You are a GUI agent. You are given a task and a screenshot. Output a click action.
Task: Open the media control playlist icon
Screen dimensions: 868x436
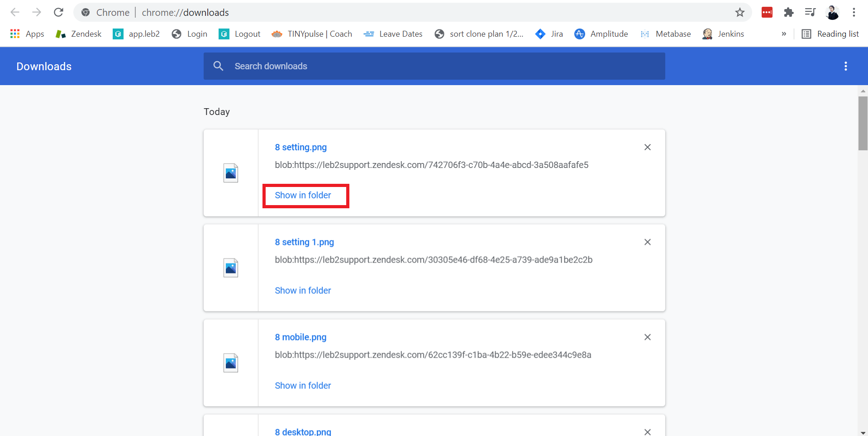(x=810, y=12)
